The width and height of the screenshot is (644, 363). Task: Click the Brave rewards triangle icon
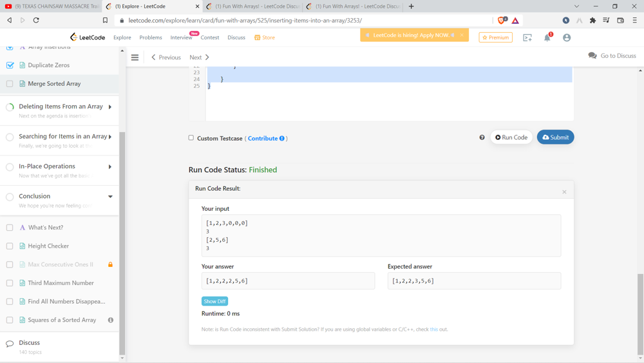515,21
